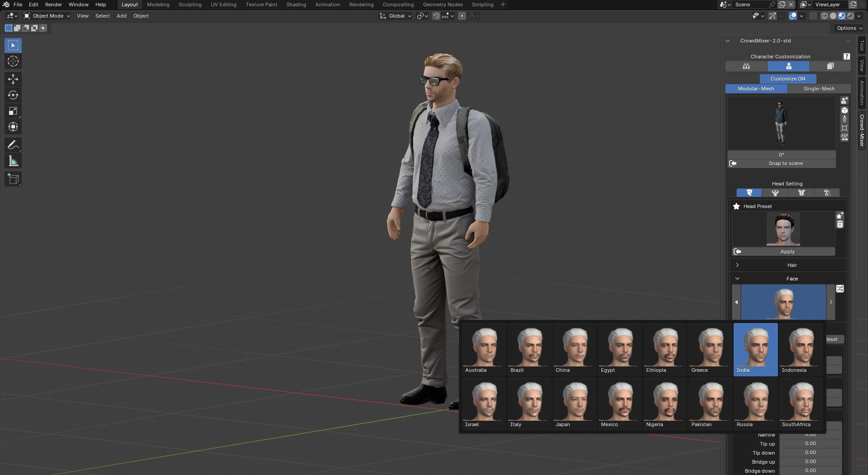Open the Clothing shirt settings icon tab

(x=801, y=193)
